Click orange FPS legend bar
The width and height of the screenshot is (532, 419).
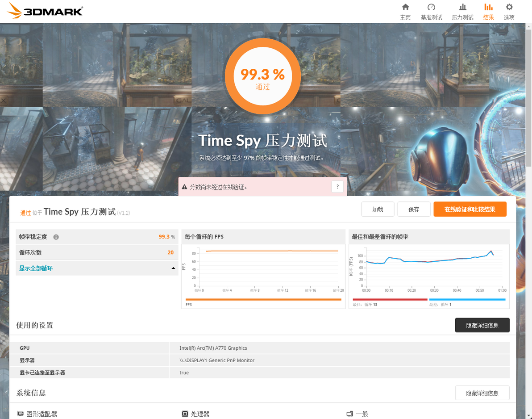tap(263, 299)
